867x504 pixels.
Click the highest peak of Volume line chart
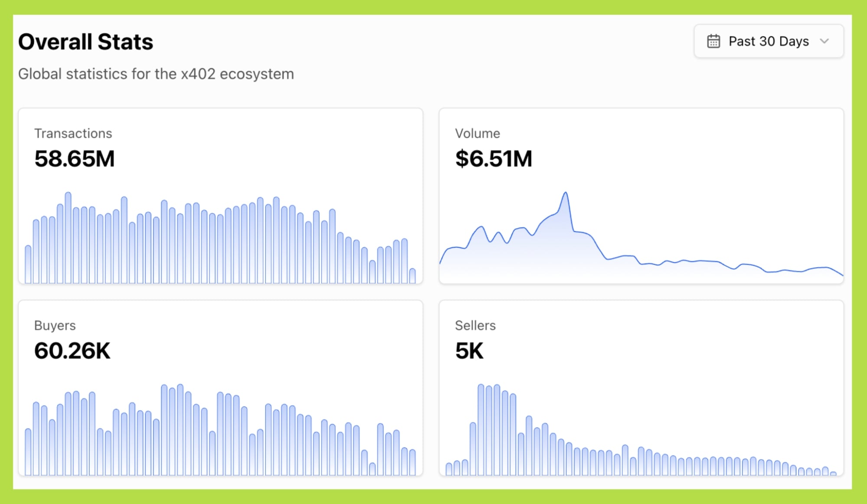[x=566, y=193]
